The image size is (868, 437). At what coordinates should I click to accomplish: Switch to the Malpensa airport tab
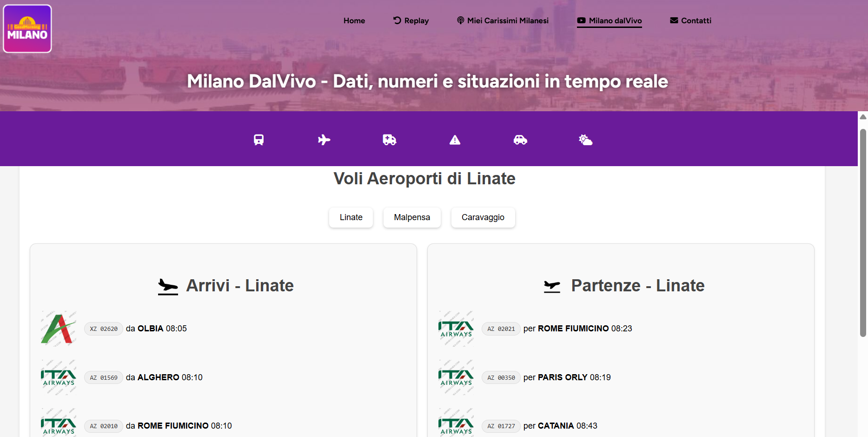pyautogui.click(x=412, y=217)
